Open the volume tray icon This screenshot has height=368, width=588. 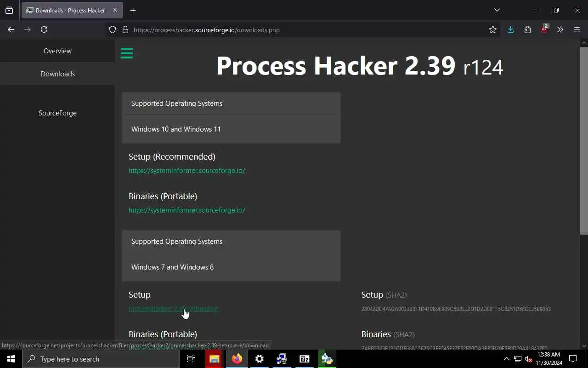click(529, 359)
